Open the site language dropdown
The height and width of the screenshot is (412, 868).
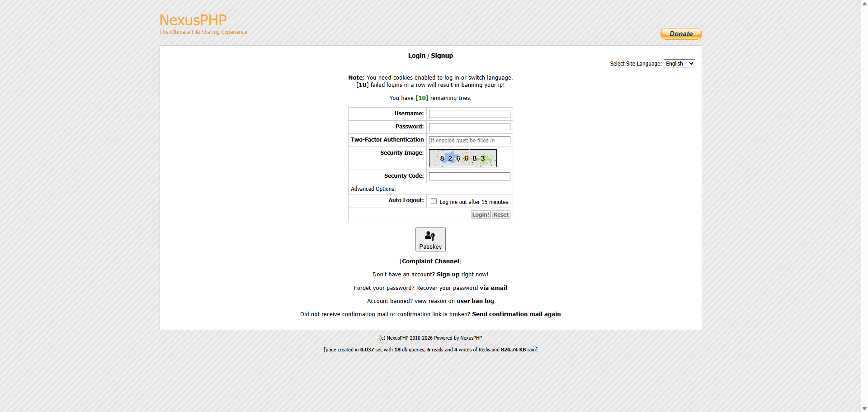click(x=679, y=64)
